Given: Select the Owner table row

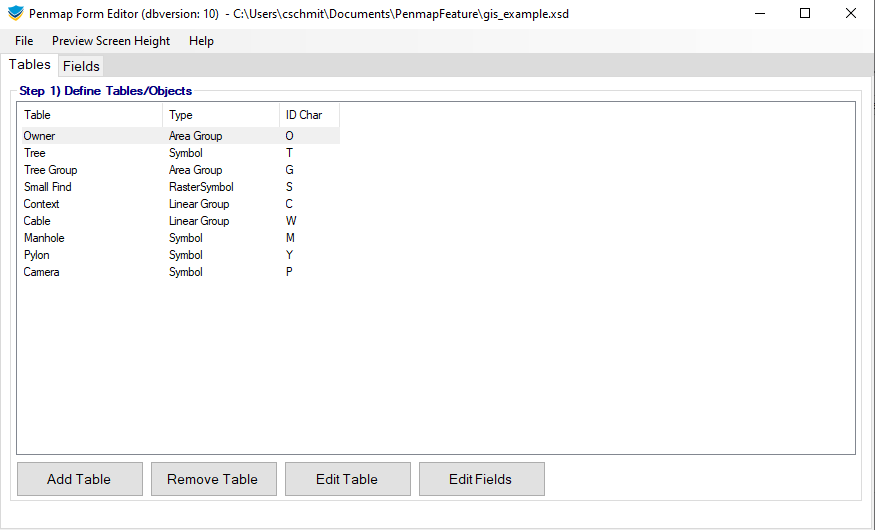Looking at the screenshot, I should [x=40, y=136].
